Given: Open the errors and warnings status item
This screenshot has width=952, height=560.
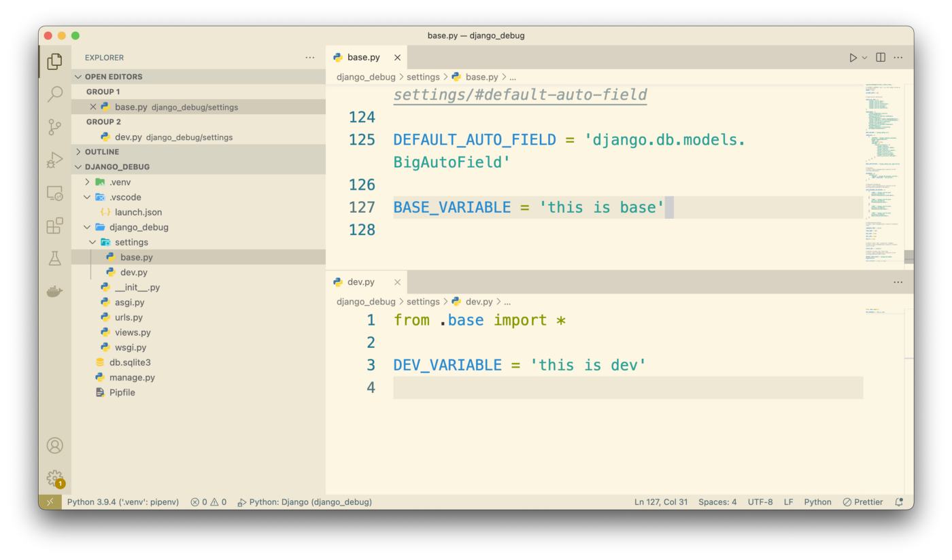Looking at the screenshot, I should coord(209,502).
